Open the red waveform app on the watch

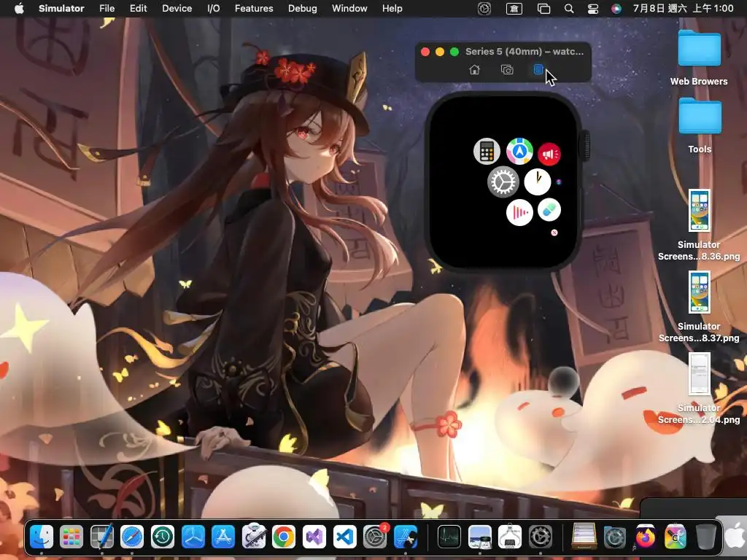519,212
